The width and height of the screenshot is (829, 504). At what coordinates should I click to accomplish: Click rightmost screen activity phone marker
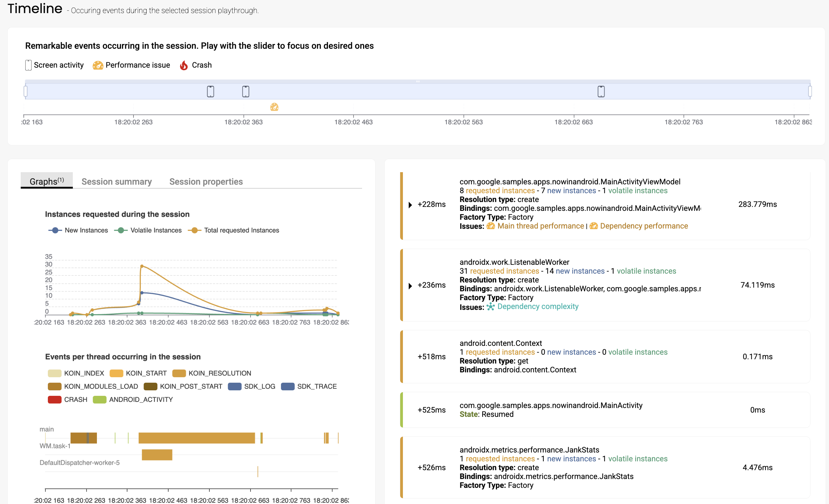coord(601,91)
